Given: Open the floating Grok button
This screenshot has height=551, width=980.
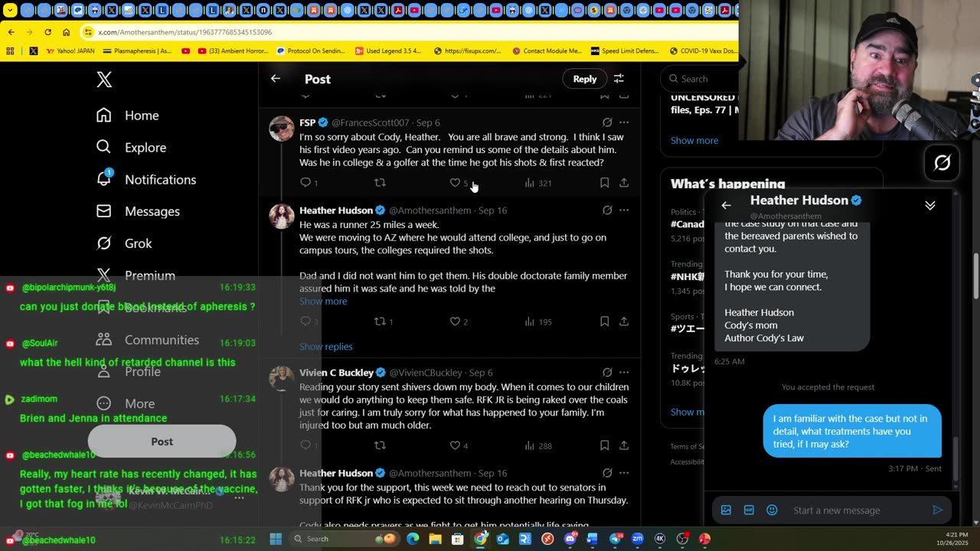Looking at the screenshot, I should [x=942, y=162].
